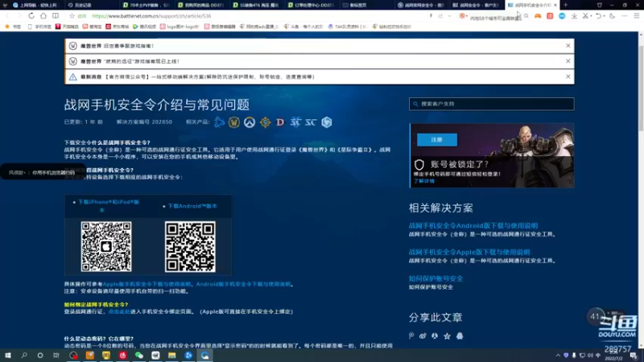This screenshot has width=644, height=362.
Task: Share the article via the star Qzone icon
Action: click(x=448, y=335)
